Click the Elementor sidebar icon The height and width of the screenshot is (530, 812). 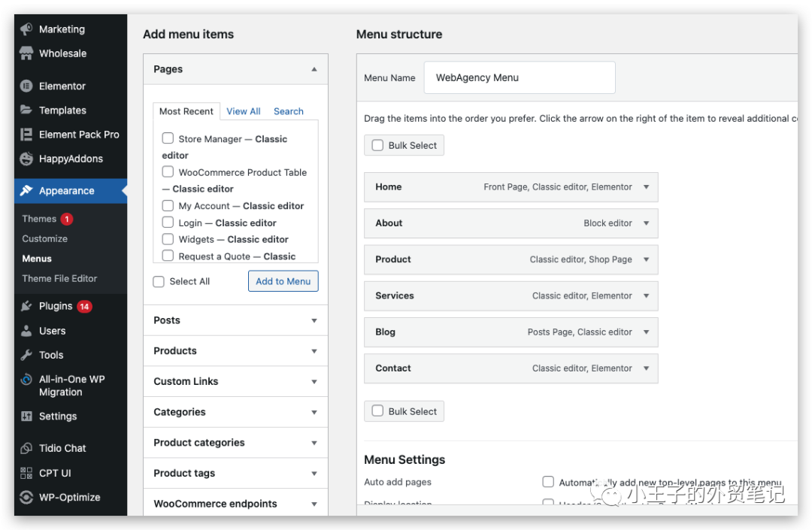click(26, 86)
